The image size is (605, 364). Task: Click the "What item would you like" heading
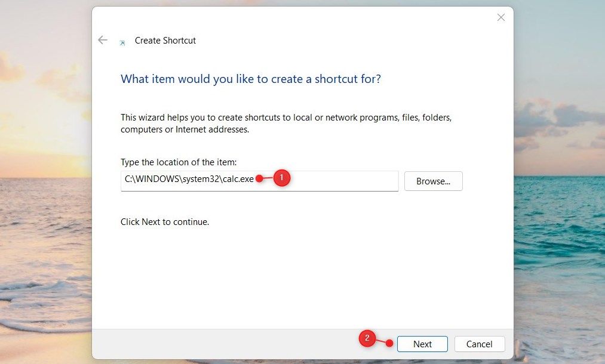pos(251,79)
